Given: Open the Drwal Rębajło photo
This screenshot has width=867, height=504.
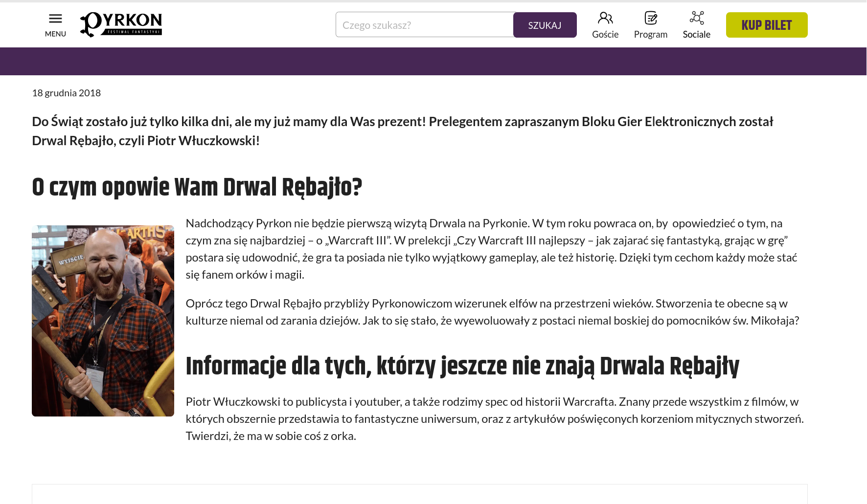Looking at the screenshot, I should point(103,321).
